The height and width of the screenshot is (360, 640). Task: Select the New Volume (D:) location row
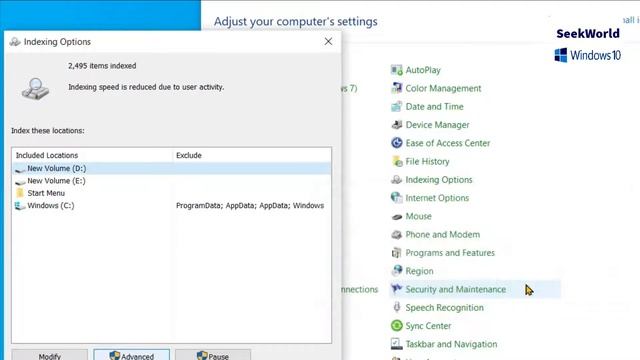pos(171,168)
